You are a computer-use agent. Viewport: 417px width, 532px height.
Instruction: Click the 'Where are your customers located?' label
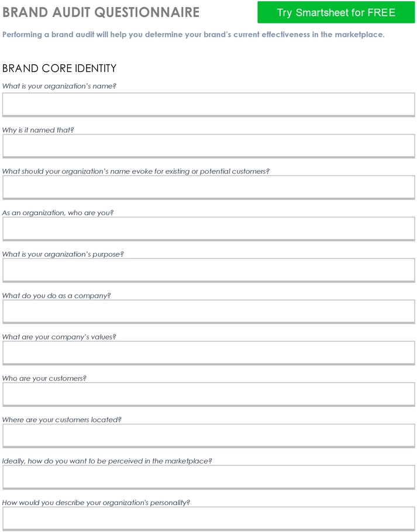coord(62,420)
